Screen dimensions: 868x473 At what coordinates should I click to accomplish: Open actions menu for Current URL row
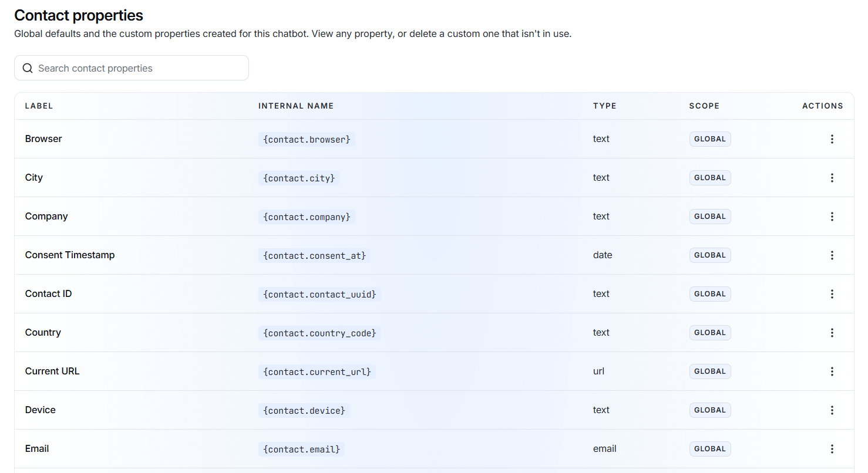pyautogui.click(x=832, y=371)
